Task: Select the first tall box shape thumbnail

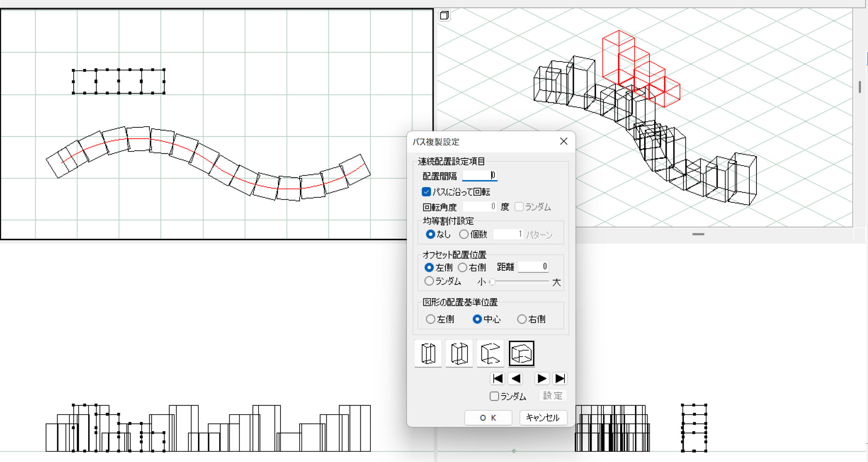Action: 428,353
